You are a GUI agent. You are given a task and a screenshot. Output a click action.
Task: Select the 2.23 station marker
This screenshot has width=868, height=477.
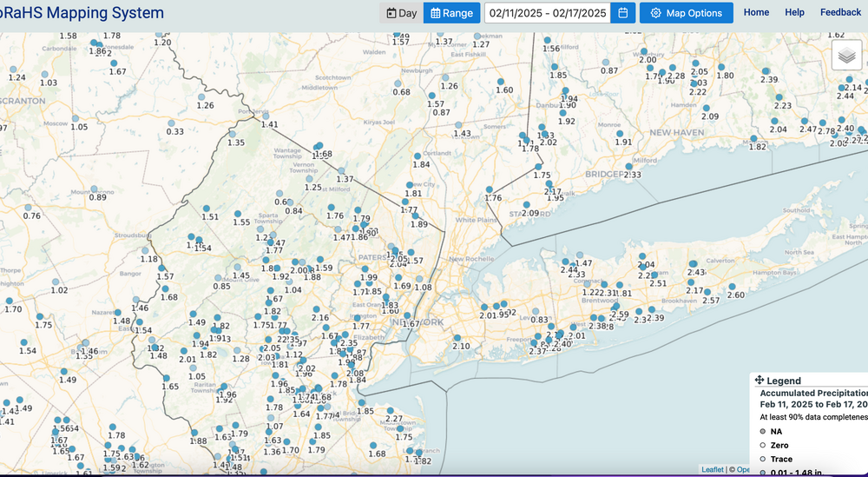tap(779, 97)
